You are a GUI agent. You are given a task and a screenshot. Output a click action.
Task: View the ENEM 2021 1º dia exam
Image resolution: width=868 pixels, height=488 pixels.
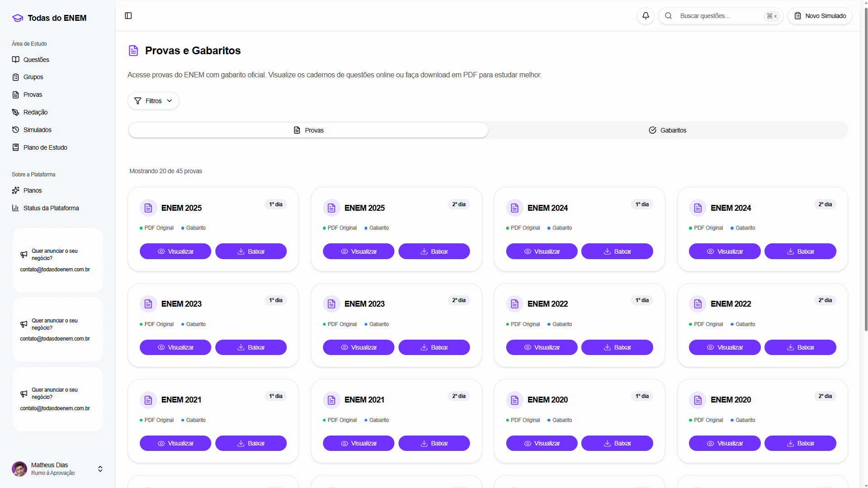click(175, 443)
